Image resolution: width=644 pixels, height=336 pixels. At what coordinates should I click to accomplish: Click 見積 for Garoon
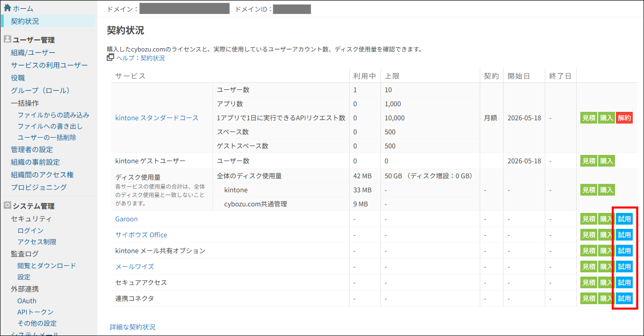coord(589,219)
